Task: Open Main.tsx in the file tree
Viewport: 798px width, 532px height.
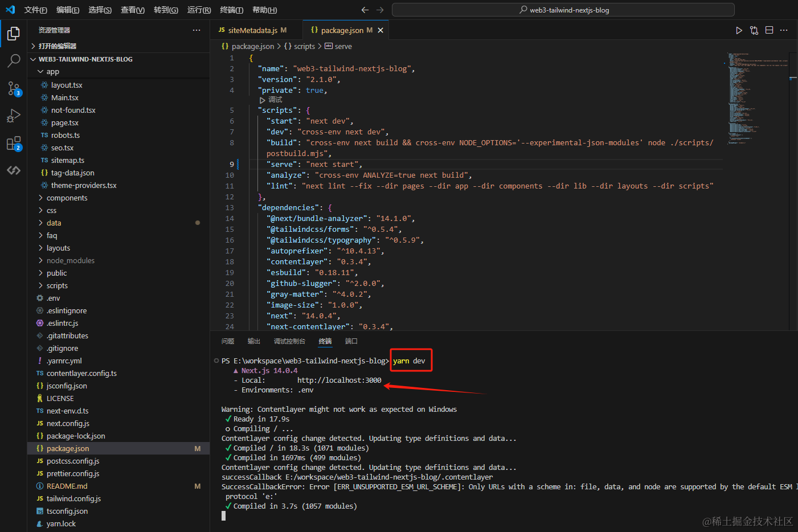Action: pos(118,98)
